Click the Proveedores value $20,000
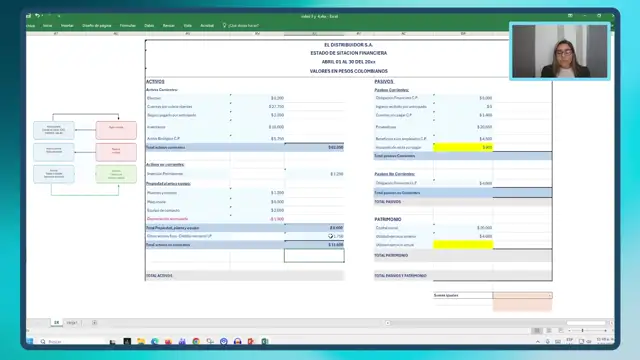640x360 pixels. pyautogui.click(x=484, y=127)
